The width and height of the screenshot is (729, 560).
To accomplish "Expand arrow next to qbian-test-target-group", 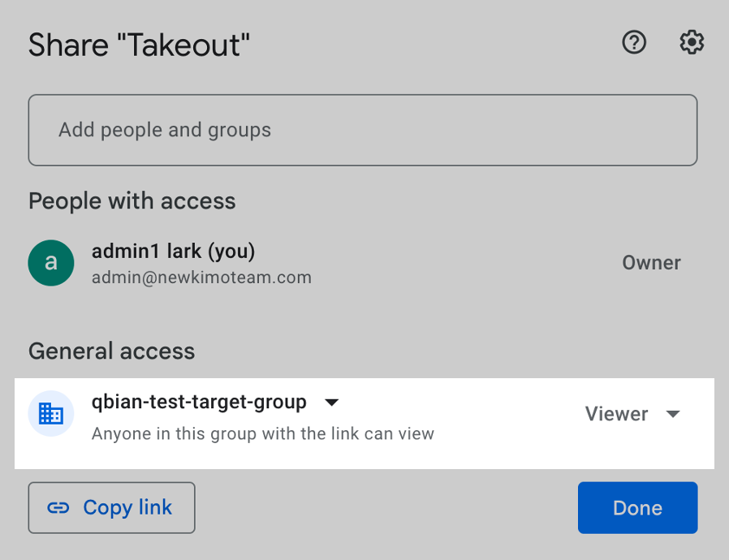I will (331, 403).
